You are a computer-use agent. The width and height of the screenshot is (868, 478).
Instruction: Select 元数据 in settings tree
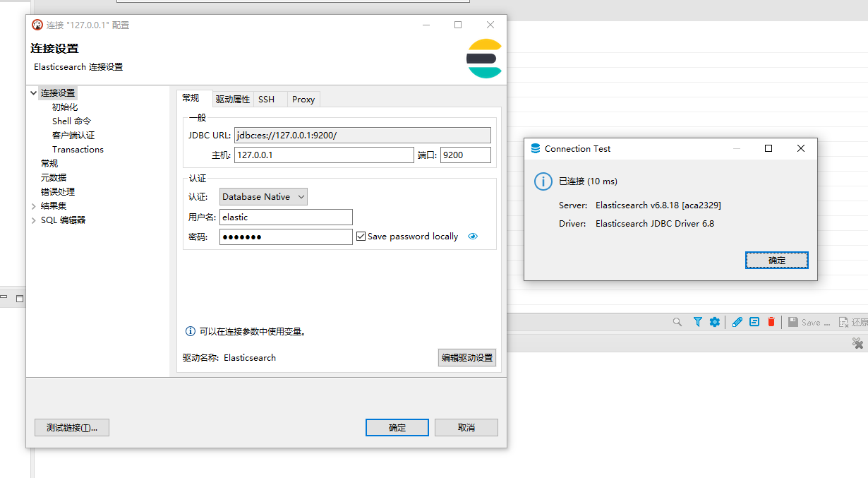54,177
